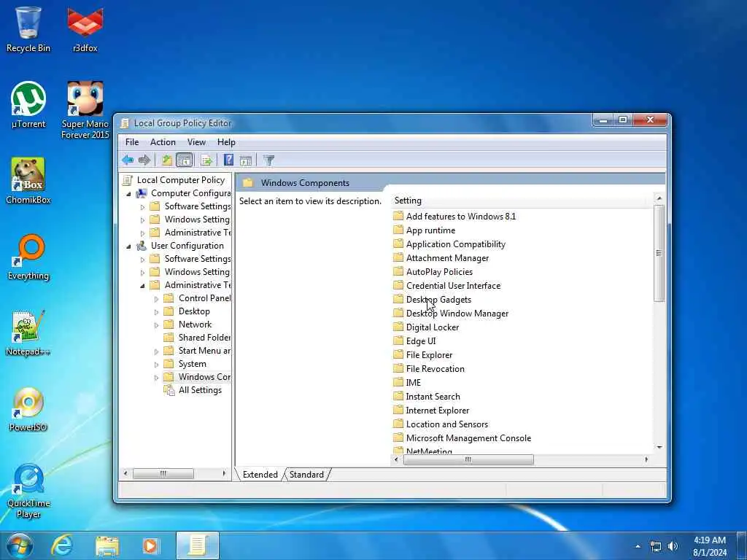
Task: Select the Digital Locker folder
Action: tap(426, 327)
